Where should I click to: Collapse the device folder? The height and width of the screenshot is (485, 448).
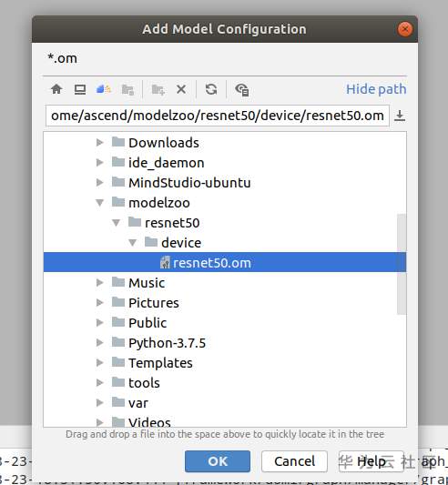[x=133, y=243]
